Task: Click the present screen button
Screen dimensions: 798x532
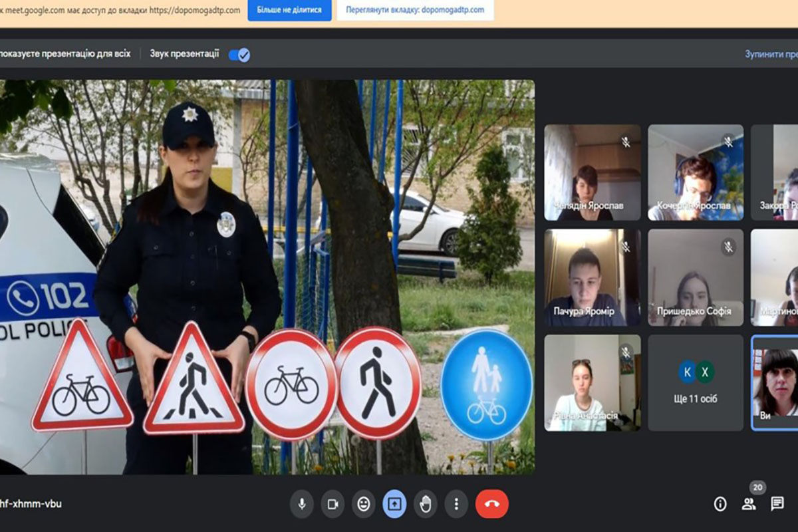Action: 394,504
